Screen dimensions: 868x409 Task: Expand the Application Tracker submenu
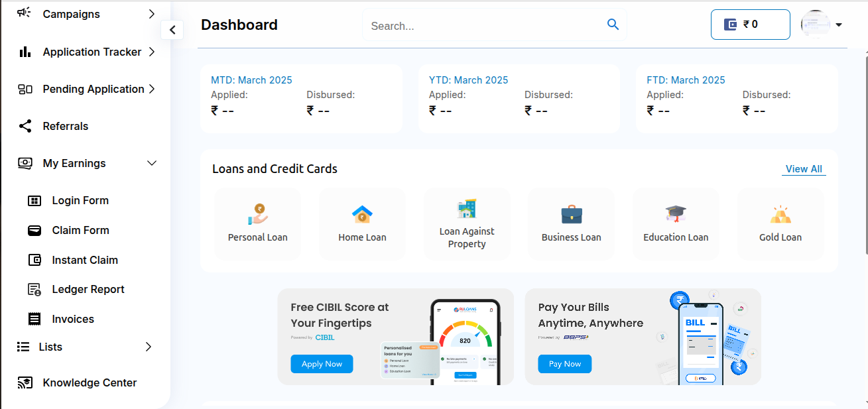151,52
